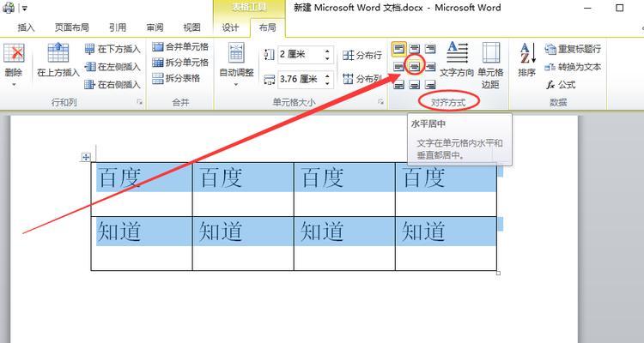Toggle 重复标题行 repeat header rows
The width and height of the screenshot is (644, 343).
click(x=573, y=49)
